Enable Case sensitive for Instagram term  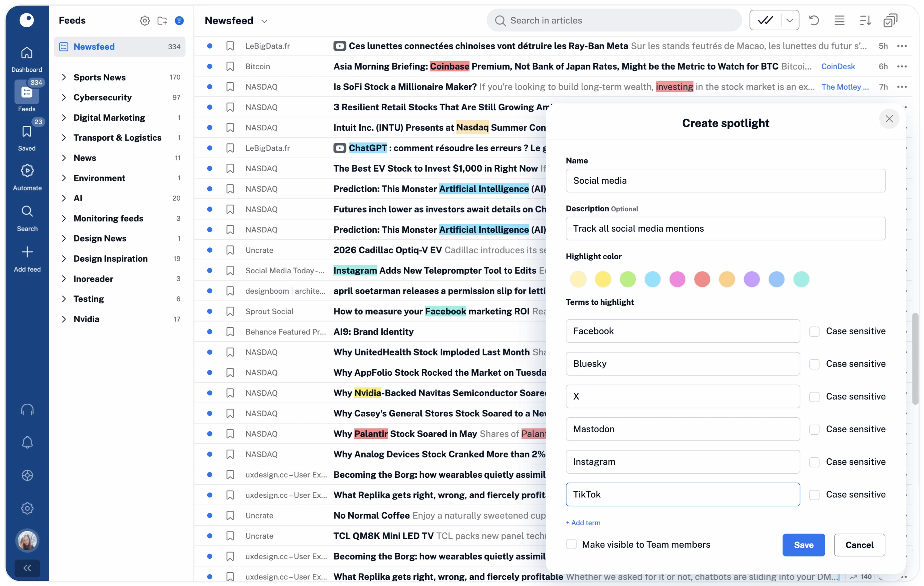(814, 462)
